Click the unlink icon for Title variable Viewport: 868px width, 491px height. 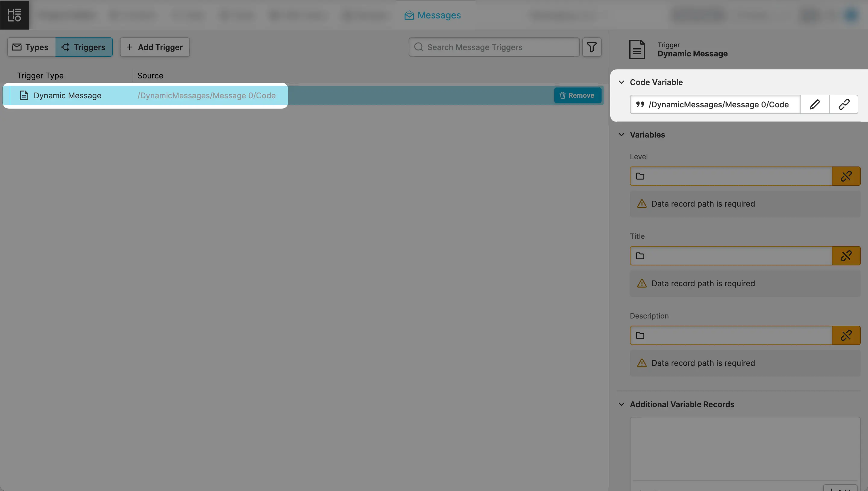pos(846,256)
